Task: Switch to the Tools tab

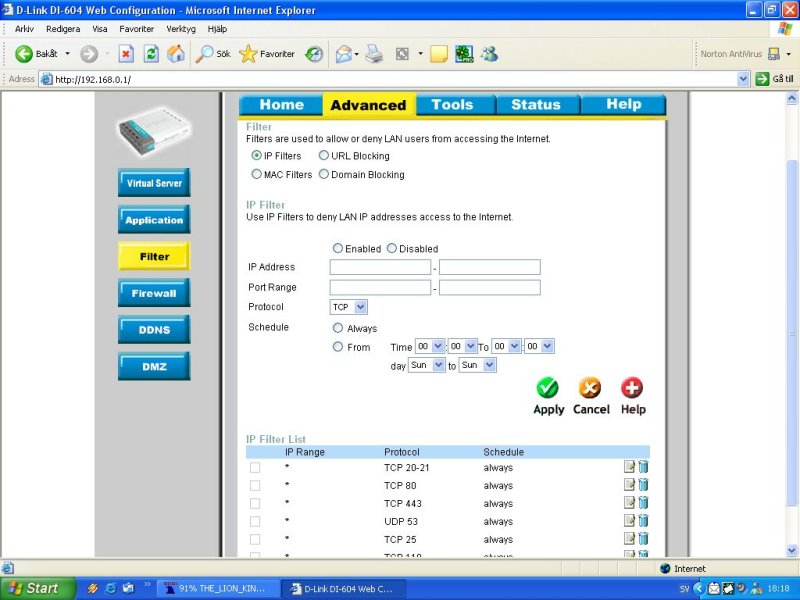Action: click(453, 105)
